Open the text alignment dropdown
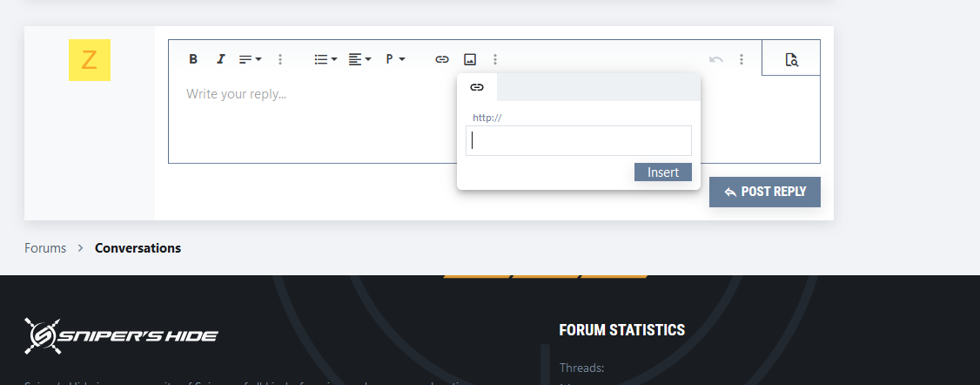Viewport: 980px width, 385px height. click(359, 59)
